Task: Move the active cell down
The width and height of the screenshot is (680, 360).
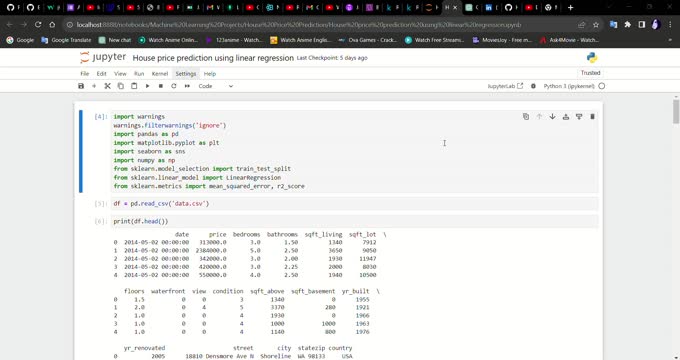Action: [552, 116]
